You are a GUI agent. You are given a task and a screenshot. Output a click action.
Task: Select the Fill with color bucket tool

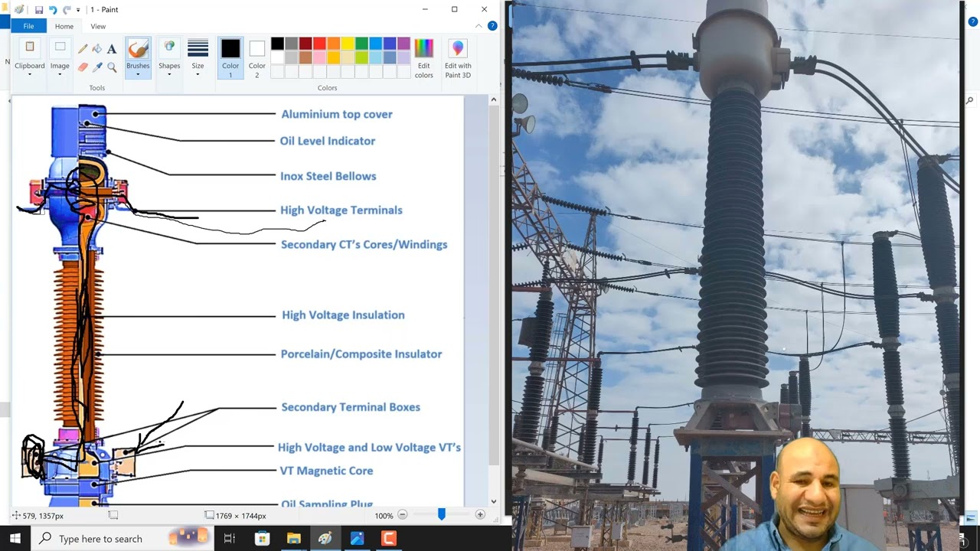[x=97, y=49]
